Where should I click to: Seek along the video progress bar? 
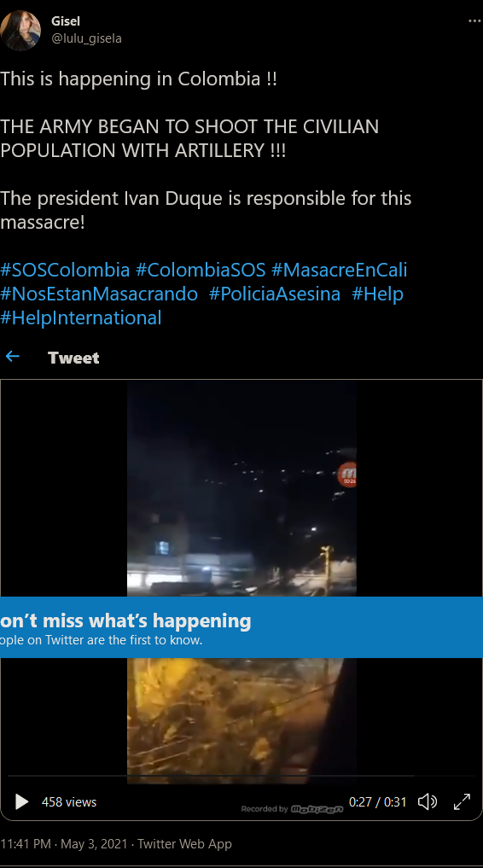tap(241, 776)
